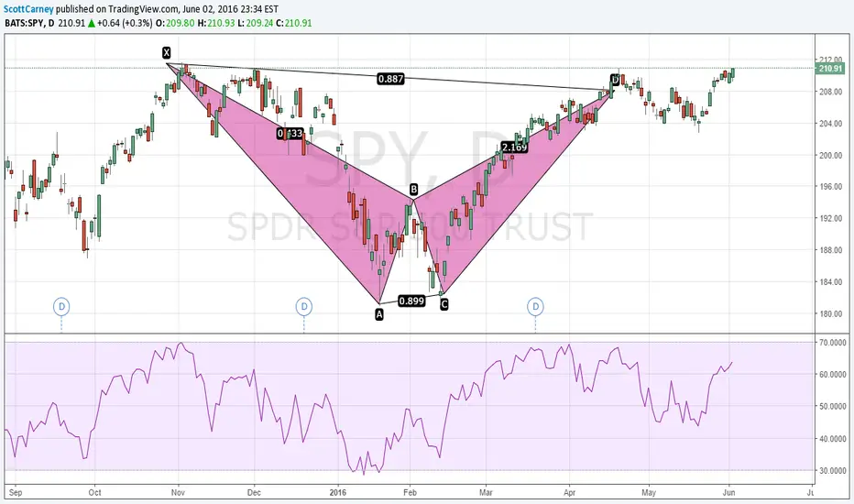
Task: Click the high value H:210.93
Action: [215, 24]
